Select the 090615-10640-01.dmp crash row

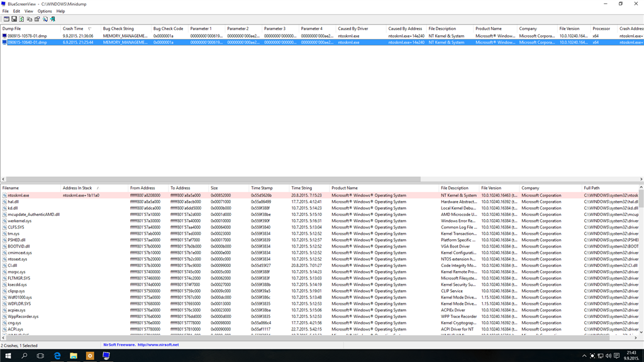[322, 42]
